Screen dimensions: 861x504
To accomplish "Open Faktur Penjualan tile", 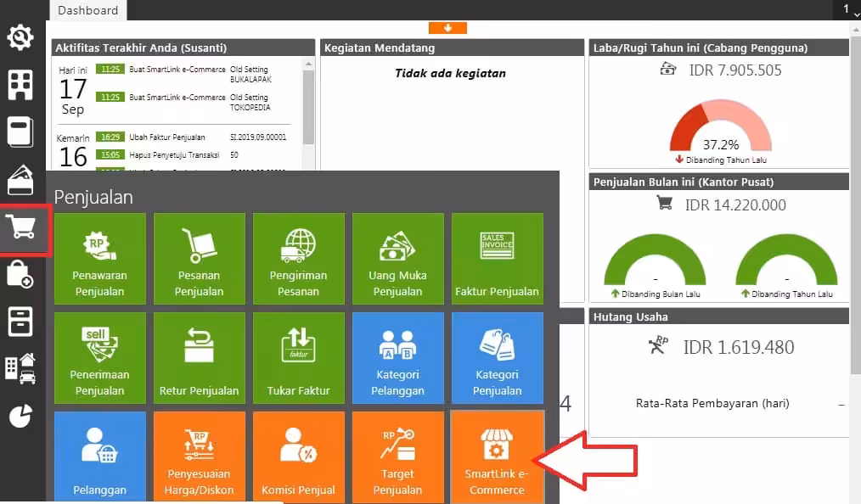I will click(x=498, y=258).
